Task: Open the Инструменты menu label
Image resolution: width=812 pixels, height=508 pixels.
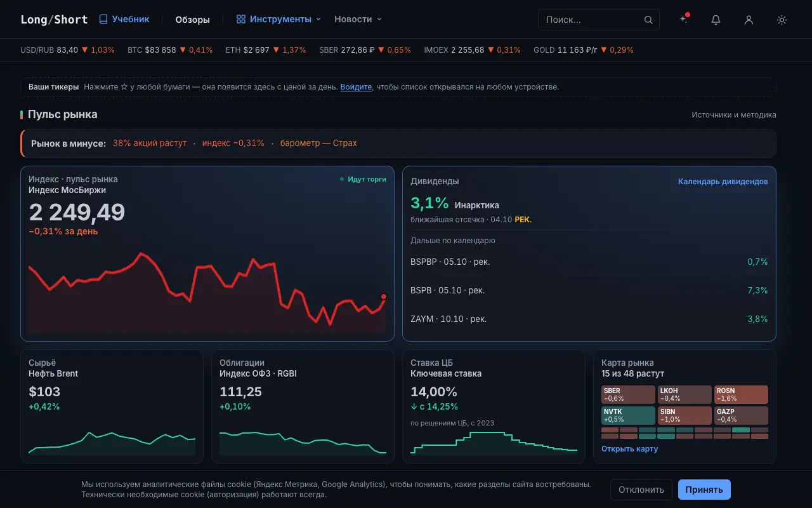Action: tap(280, 19)
